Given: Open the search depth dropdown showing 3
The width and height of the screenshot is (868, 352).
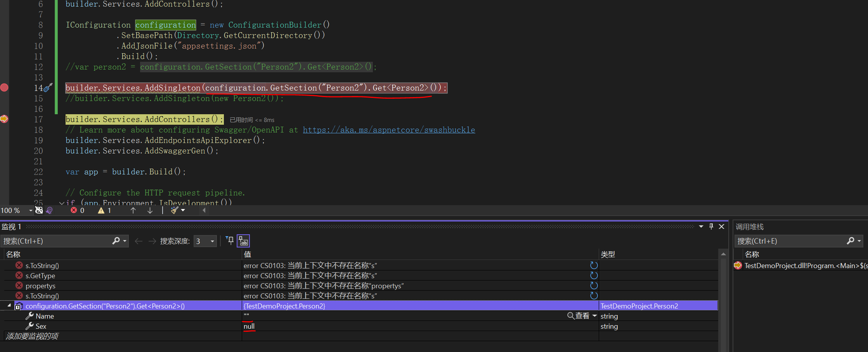Looking at the screenshot, I should [205, 241].
